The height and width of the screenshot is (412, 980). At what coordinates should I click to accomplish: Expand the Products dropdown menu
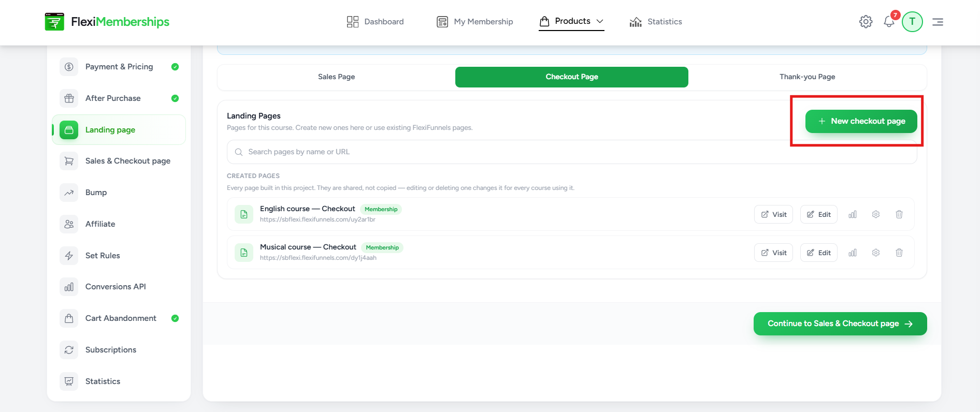571,21
